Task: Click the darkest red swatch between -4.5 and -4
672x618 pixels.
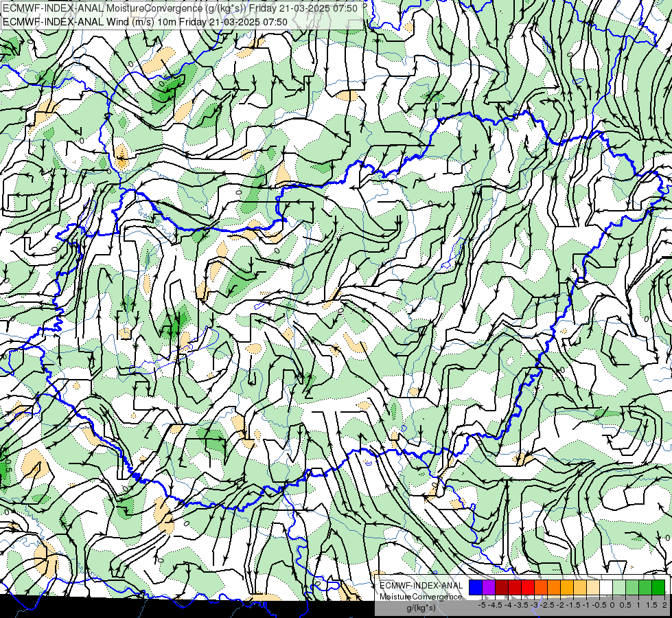Action: pos(502,587)
